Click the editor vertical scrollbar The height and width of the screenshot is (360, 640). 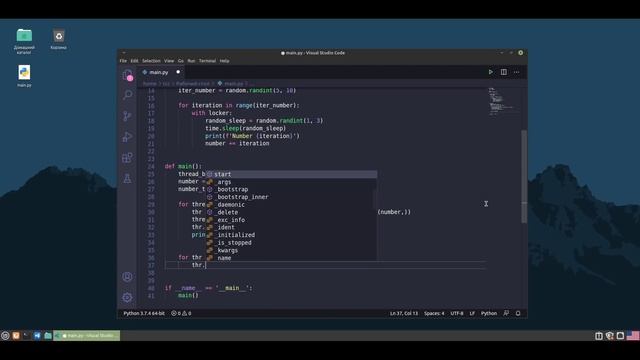524,176
